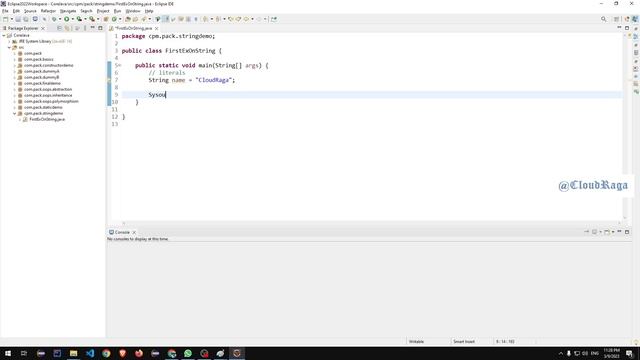Viewport: 640px width, 360px height.
Task: Click the Next Annotation arrow icon
Action: (x=205, y=19)
